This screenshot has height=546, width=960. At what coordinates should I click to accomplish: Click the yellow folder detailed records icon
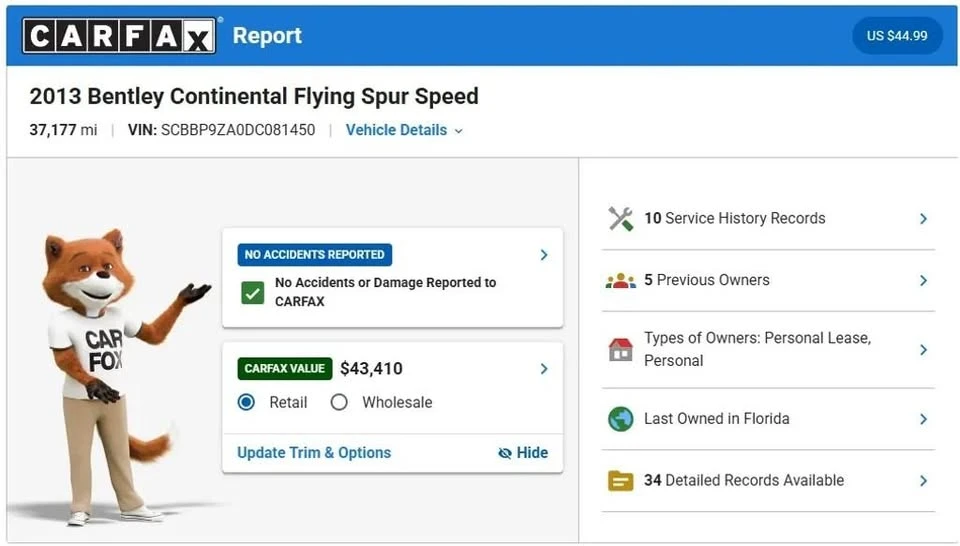(x=620, y=481)
